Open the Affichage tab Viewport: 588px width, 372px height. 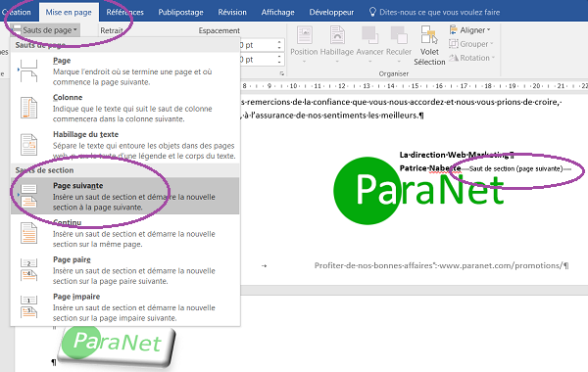click(x=278, y=12)
